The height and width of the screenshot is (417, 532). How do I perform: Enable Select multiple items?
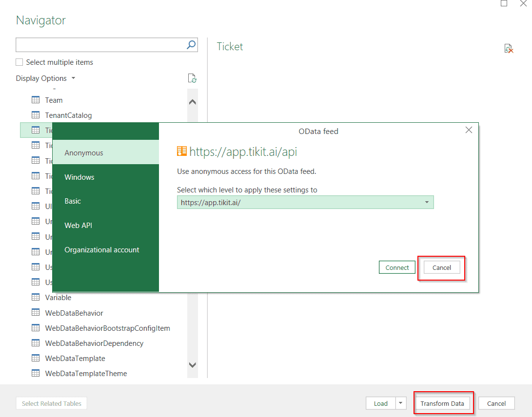[x=18, y=62]
